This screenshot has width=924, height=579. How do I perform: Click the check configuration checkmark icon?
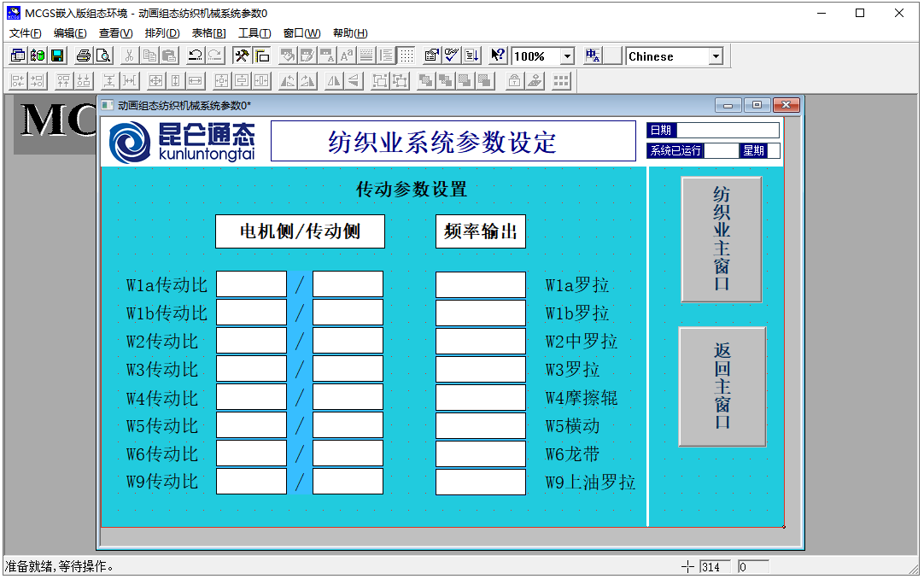tap(452, 56)
